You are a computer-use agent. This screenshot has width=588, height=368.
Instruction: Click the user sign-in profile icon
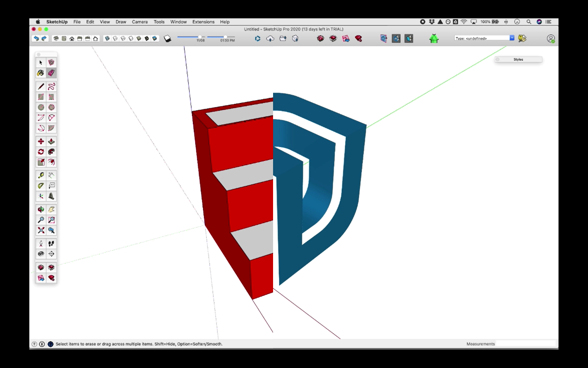click(551, 39)
